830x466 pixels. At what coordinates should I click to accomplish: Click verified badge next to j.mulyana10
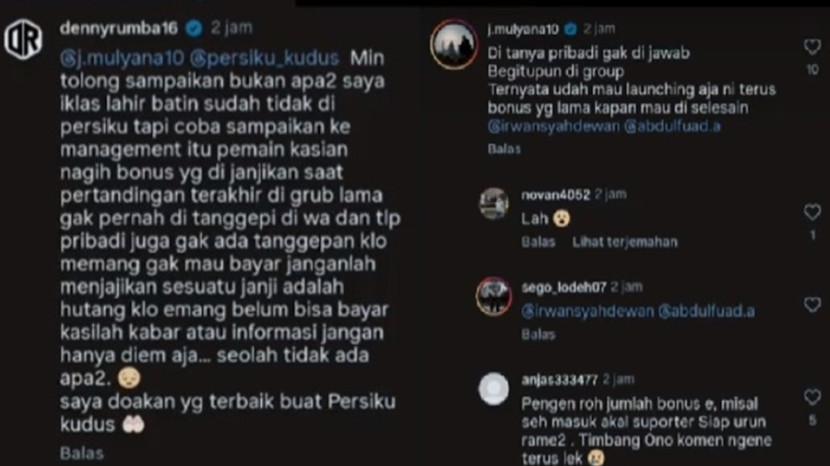pyautogui.click(x=571, y=29)
